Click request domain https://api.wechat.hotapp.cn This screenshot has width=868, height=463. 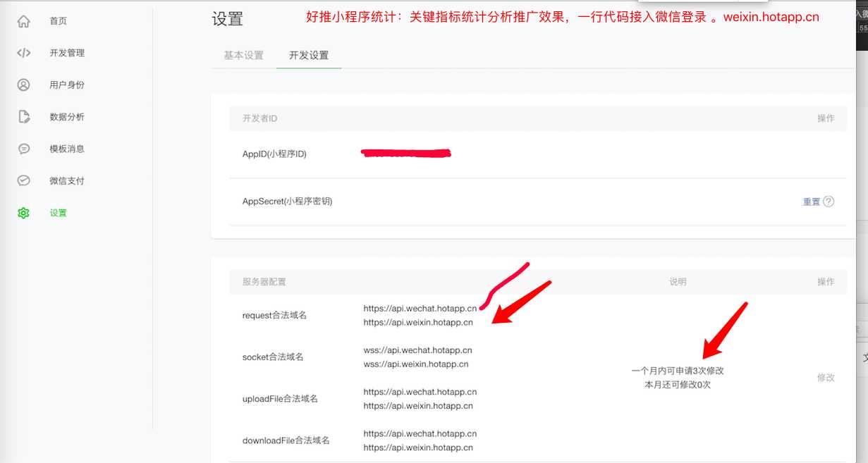[420, 309]
